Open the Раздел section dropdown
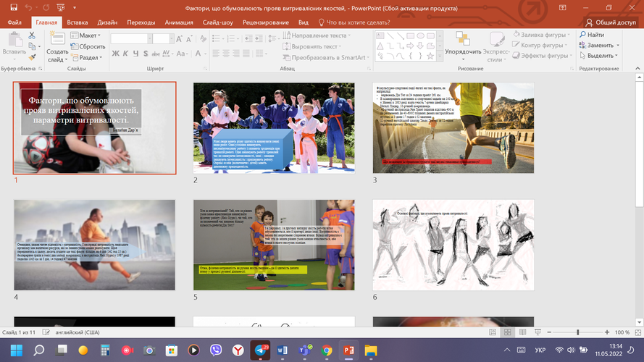Image resolution: width=644 pixels, height=362 pixels. [86, 57]
